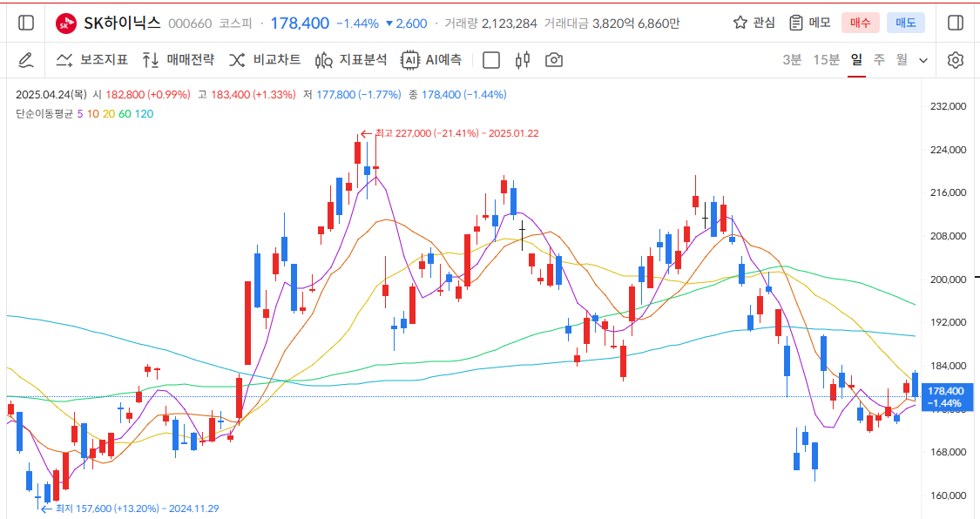
Task: Click SK하이닉스 stock name
Action: point(122,24)
